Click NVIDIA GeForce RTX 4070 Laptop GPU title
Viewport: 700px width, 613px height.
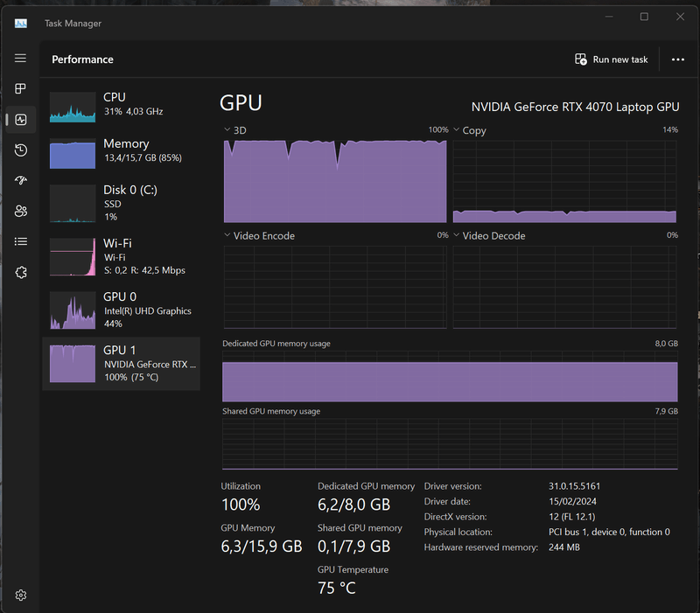coord(576,107)
